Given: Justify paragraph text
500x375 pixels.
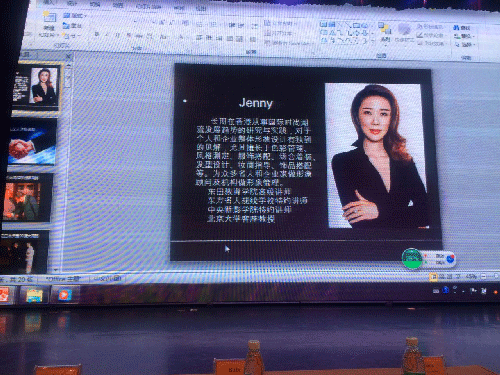Looking at the screenshot, I should point(230,39).
